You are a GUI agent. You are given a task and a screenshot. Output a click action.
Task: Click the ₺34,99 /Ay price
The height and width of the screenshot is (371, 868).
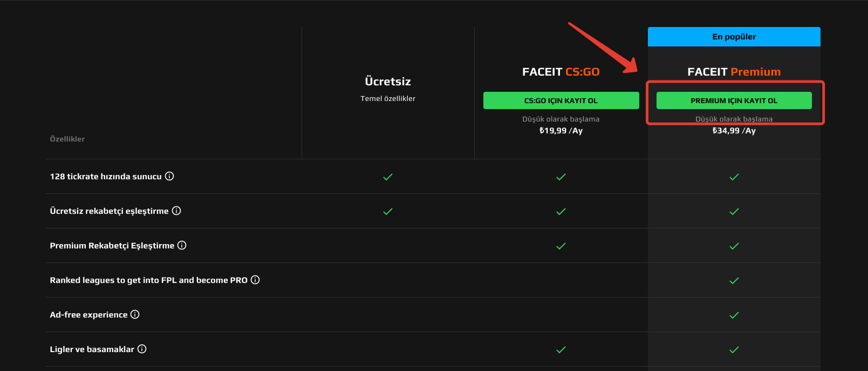point(734,131)
